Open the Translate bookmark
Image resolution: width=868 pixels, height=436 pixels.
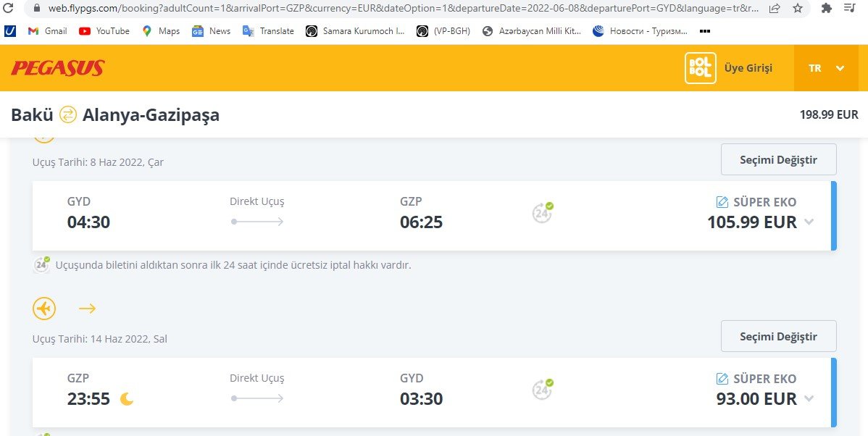point(269,31)
